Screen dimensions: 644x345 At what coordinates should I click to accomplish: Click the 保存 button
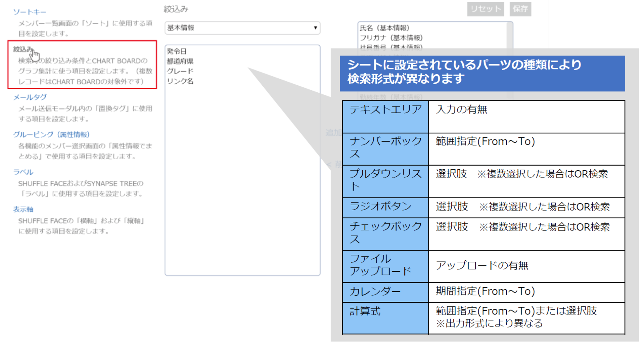click(x=520, y=9)
